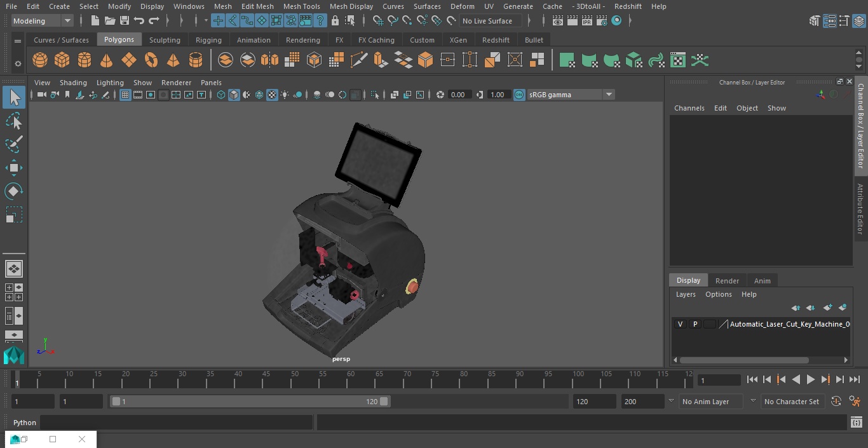The image size is (868, 448).
Task: Activate the Move tool in toolbox
Action: (x=14, y=168)
